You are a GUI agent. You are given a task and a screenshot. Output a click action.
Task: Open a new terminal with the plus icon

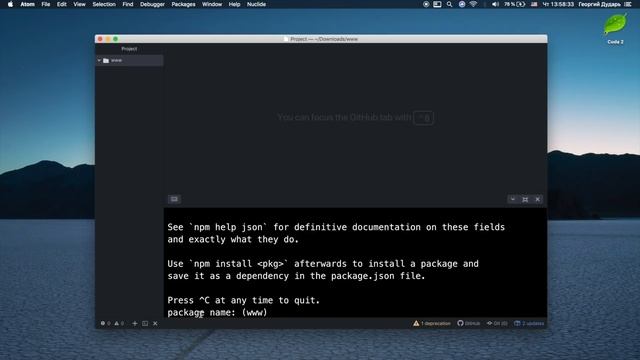pos(135,323)
